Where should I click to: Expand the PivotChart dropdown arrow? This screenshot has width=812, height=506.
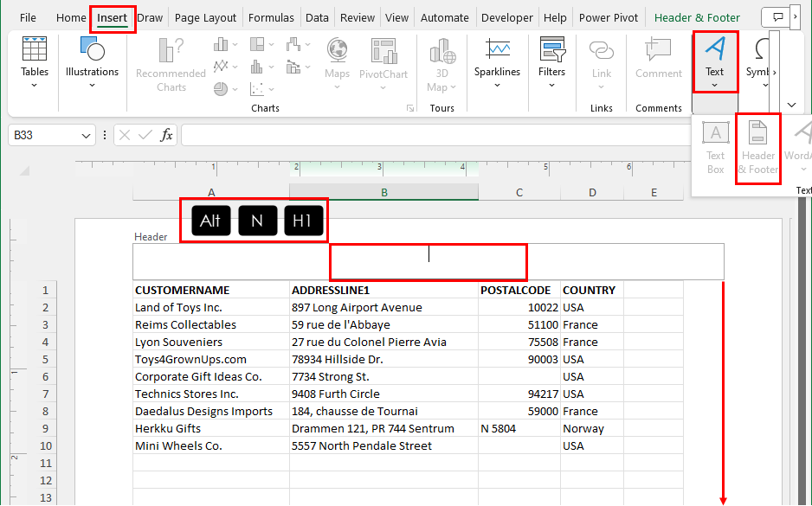pyautogui.click(x=383, y=87)
